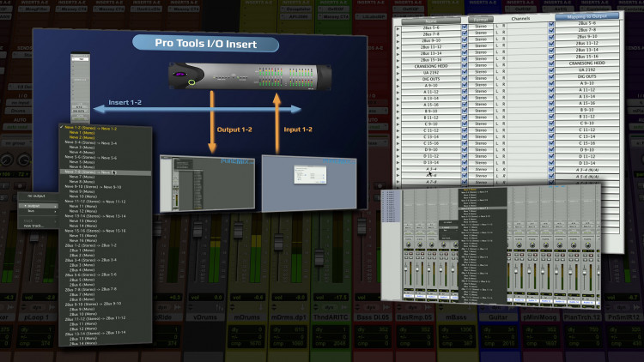The image size is (644, 362).
Task: Toggle the mapping checkbox for B 11-12 output
Action: click(551, 117)
